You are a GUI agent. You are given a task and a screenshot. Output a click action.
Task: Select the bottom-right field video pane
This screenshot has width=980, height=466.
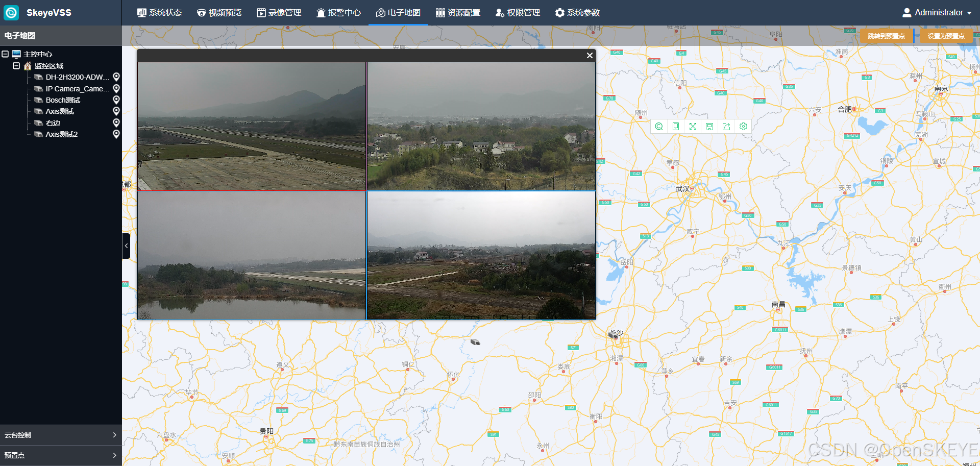(x=481, y=256)
